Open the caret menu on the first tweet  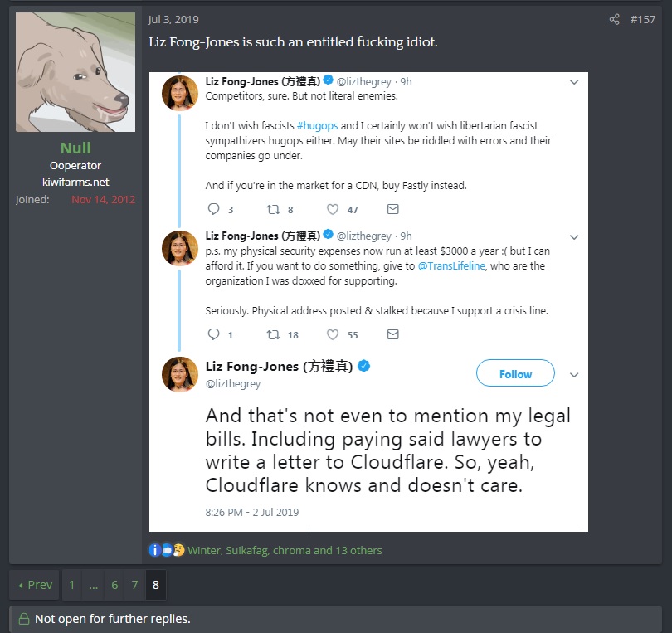click(573, 82)
